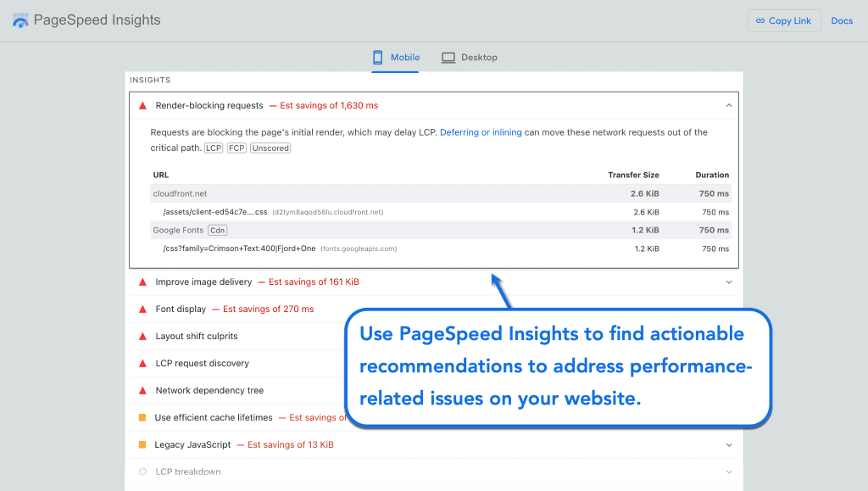Switch to the Desktop tab

470,58
